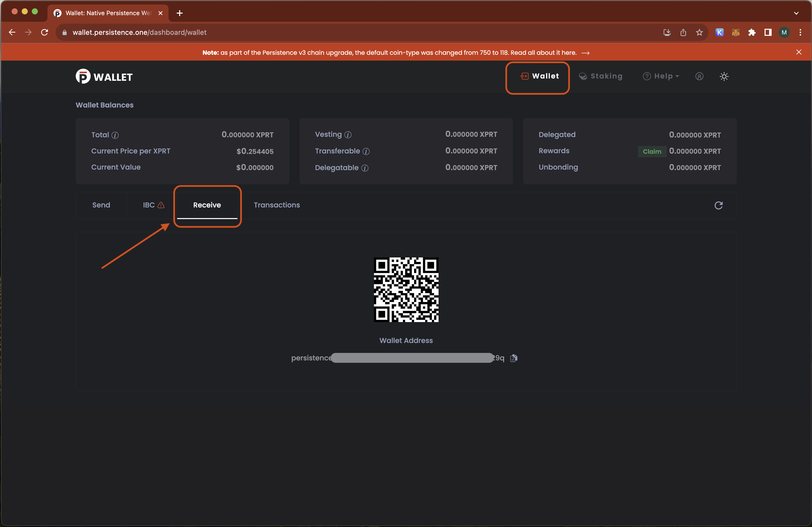Viewport: 812px width, 527px height.
Task: Dismiss the orange note banner
Action: pos(798,52)
